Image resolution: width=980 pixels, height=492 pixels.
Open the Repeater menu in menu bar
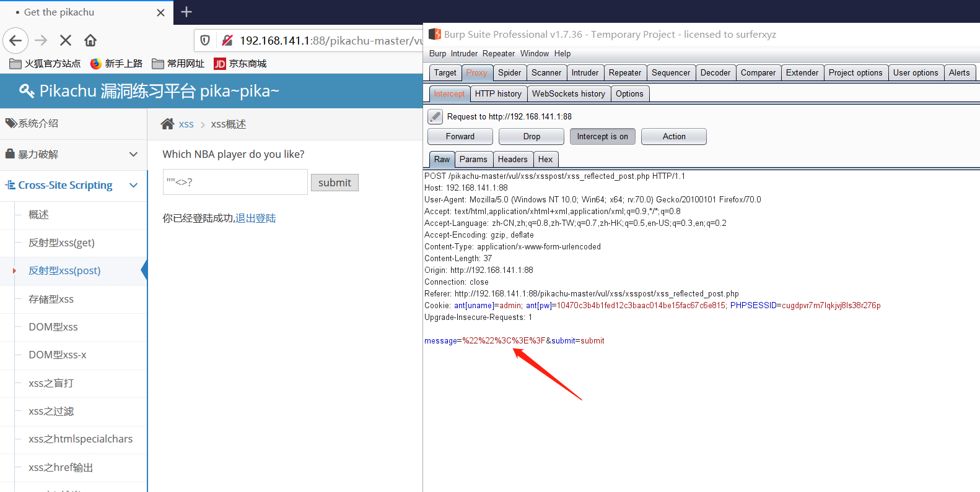499,54
